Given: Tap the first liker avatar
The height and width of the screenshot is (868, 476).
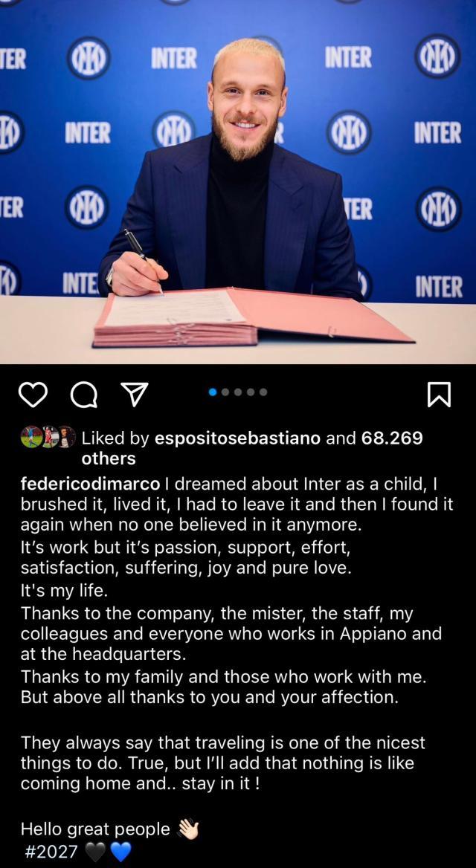Looking at the screenshot, I should click(30, 436).
